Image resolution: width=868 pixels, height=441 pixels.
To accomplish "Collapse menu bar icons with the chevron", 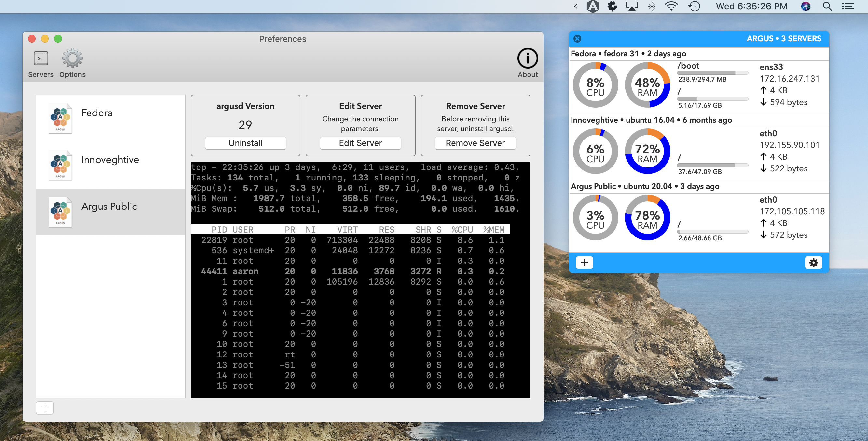I will click(x=575, y=7).
